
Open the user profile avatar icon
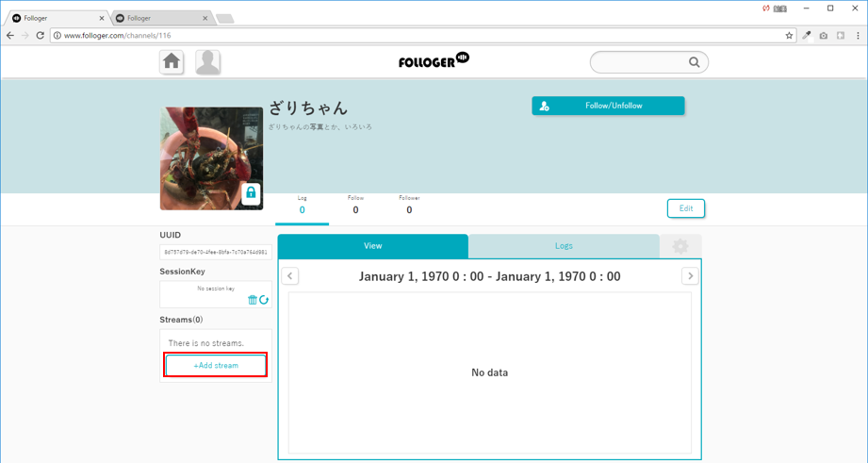(207, 62)
